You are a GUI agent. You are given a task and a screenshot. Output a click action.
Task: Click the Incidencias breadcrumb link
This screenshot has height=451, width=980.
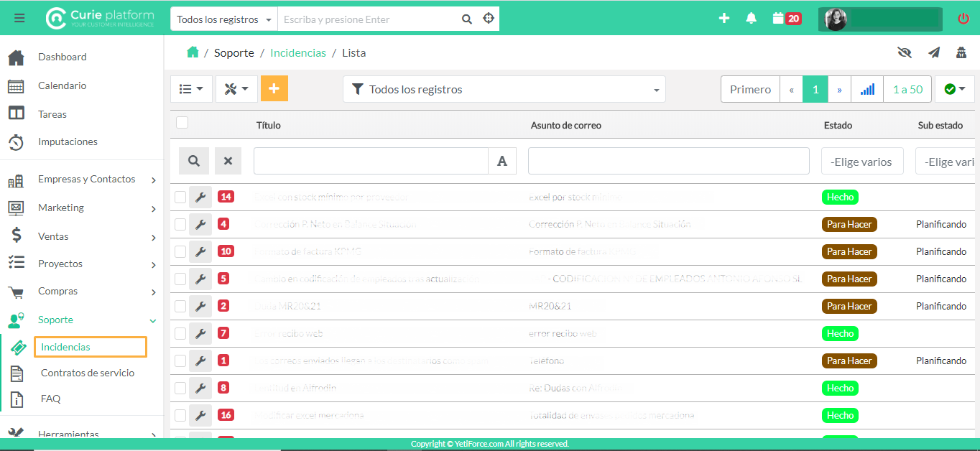pos(297,52)
